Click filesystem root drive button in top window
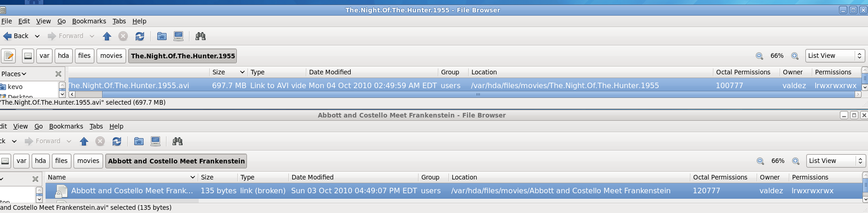The width and height of the screenshot is (868, 213). click(28, 56)
